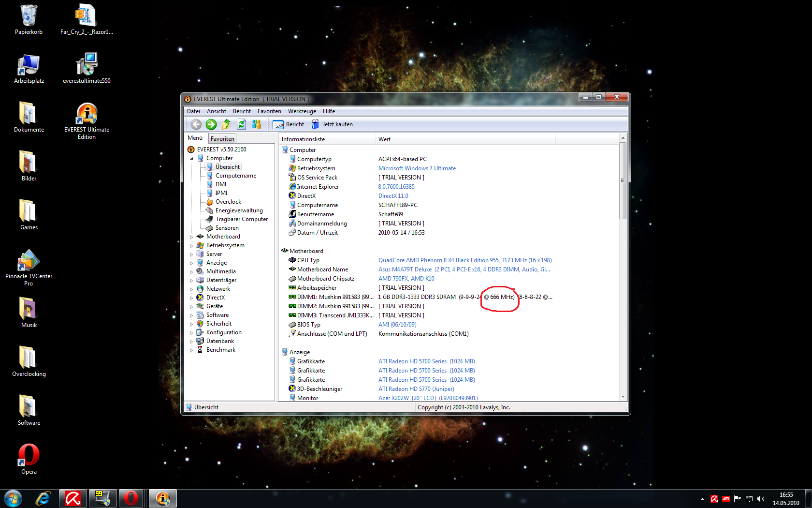The image size is (812, 508).
Task: Click the Jetzt kaufen toolbar button
Action: [332, 124]
